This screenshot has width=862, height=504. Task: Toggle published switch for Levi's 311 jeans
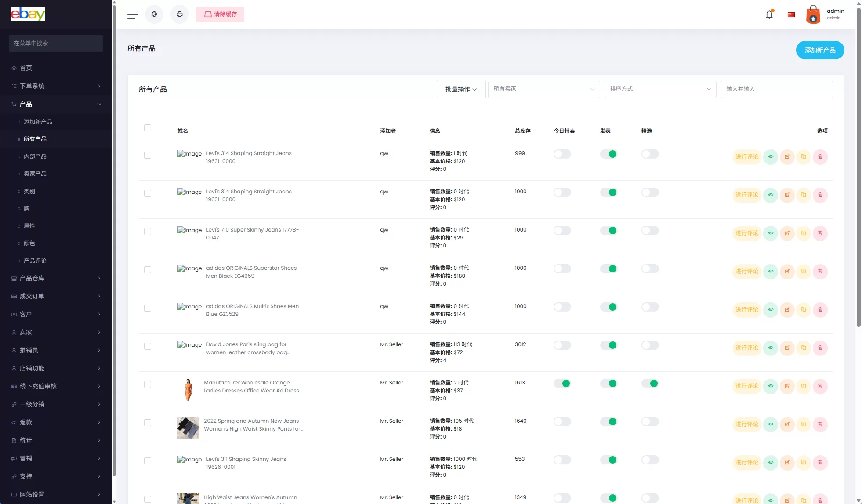[x=608, y=460]
